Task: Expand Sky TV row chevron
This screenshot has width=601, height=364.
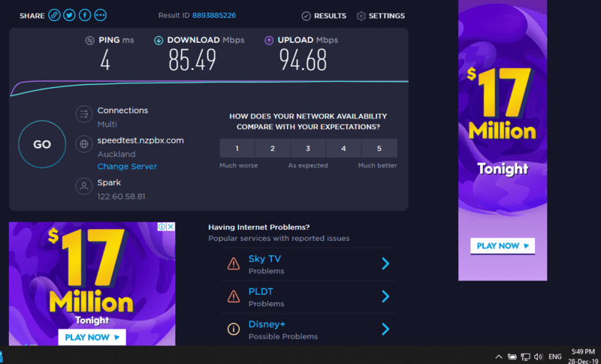Action: [x=385, y=263]
